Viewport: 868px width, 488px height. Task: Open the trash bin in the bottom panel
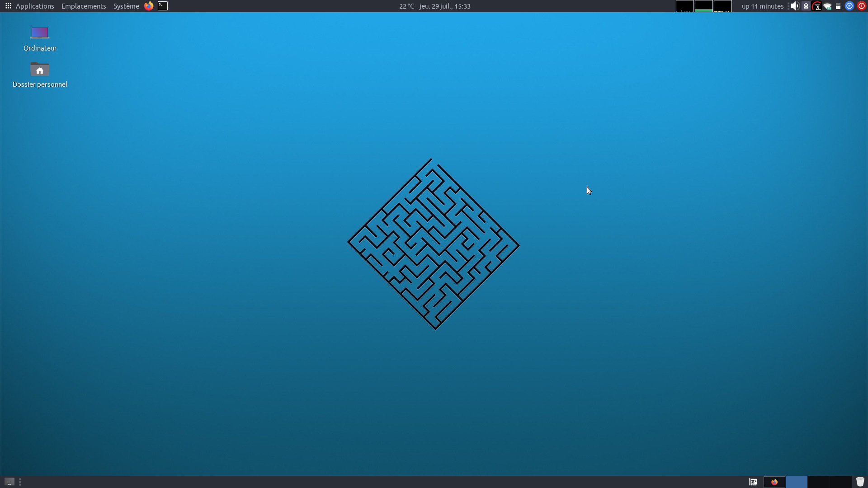click(x=860, y=482)
